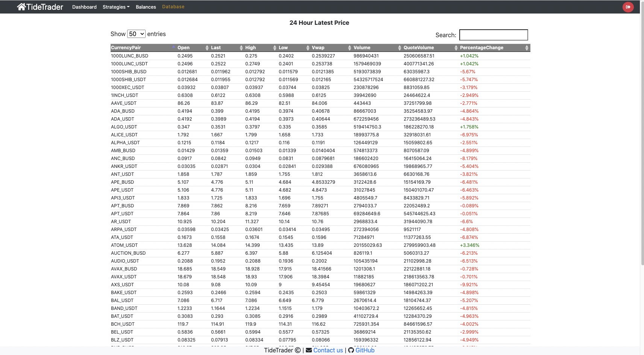Click the 9521117 quote volume for ARPA_USDT
This screenshot has width=644, height=355.
(412, 230)
